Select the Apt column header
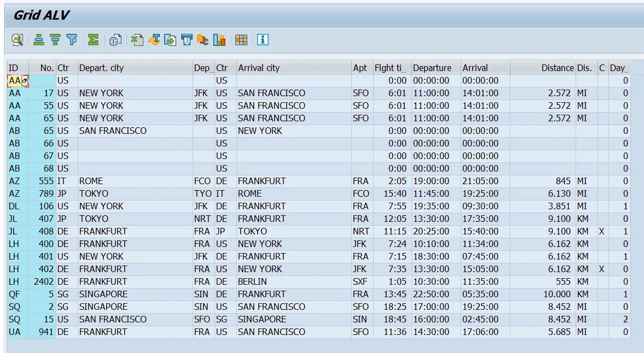The image size is (644, 353). 362,68
